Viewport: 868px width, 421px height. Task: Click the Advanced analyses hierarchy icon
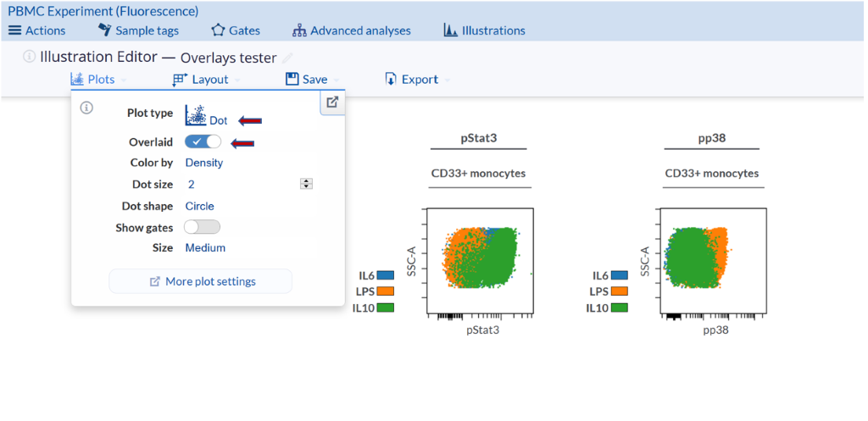coord(299,30)
